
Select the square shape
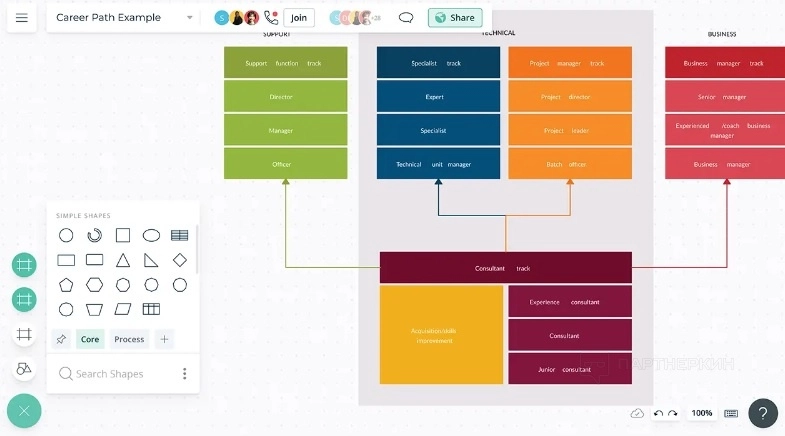click(123, 235)
